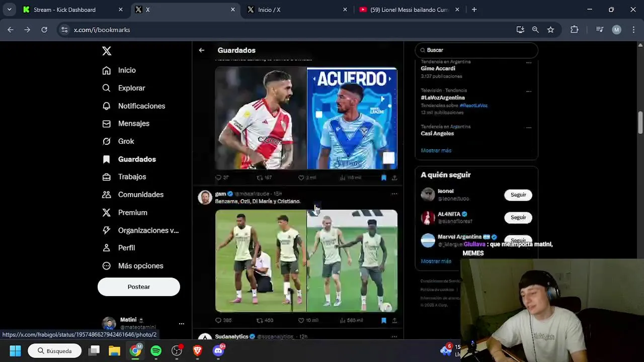This screenshot has width=644, height=362.
Task: Go to Inicio home in sidebar
Action: [119, 70]
